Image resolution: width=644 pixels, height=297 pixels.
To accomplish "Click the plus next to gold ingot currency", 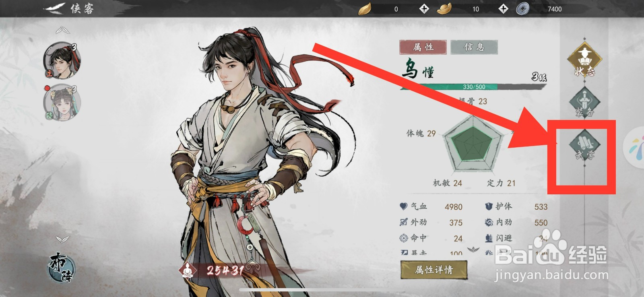I will [x=503, y=8].
